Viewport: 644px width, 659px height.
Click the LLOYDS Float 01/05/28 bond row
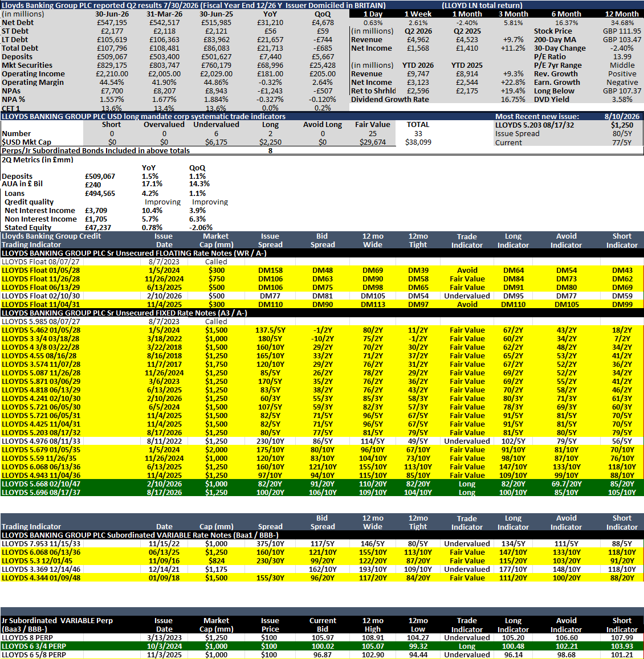[x=322, y=270]
